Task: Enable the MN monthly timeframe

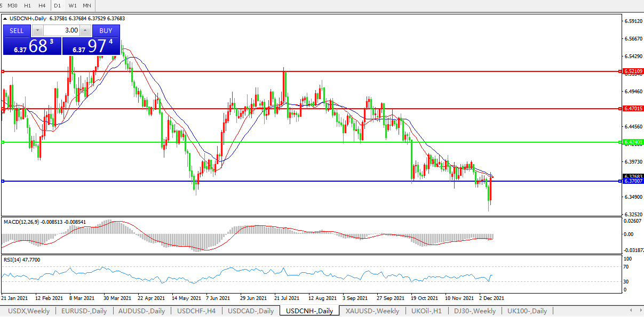Action: [87, 5]
